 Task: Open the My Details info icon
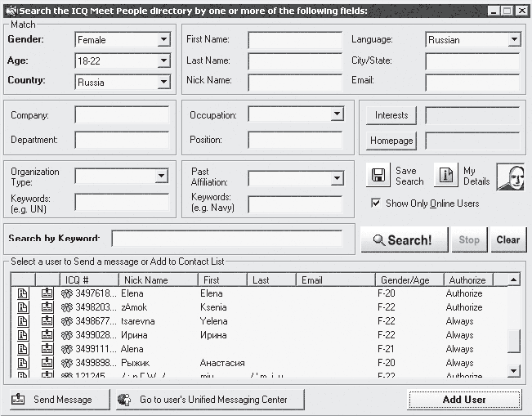point(446,175)
